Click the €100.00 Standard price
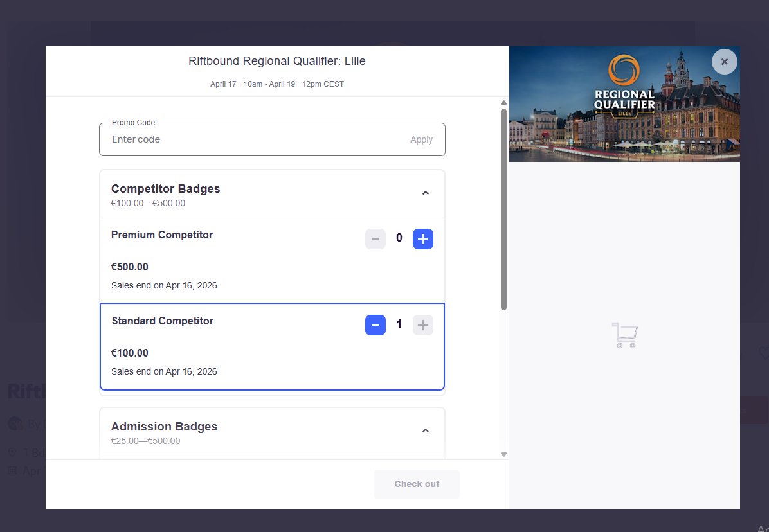Screen dimensions: 769x532 [x=129, y=353]
